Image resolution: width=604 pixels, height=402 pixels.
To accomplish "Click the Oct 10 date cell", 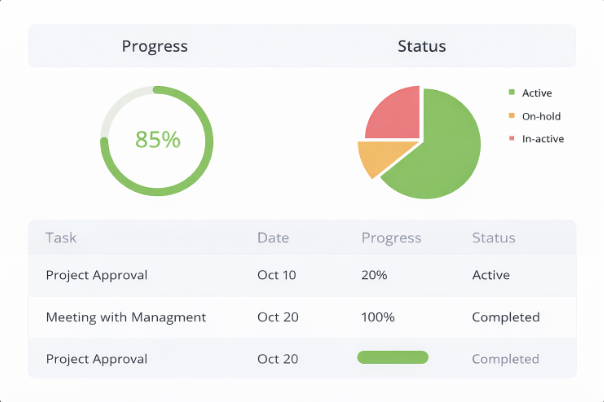I will click(277, 275).
